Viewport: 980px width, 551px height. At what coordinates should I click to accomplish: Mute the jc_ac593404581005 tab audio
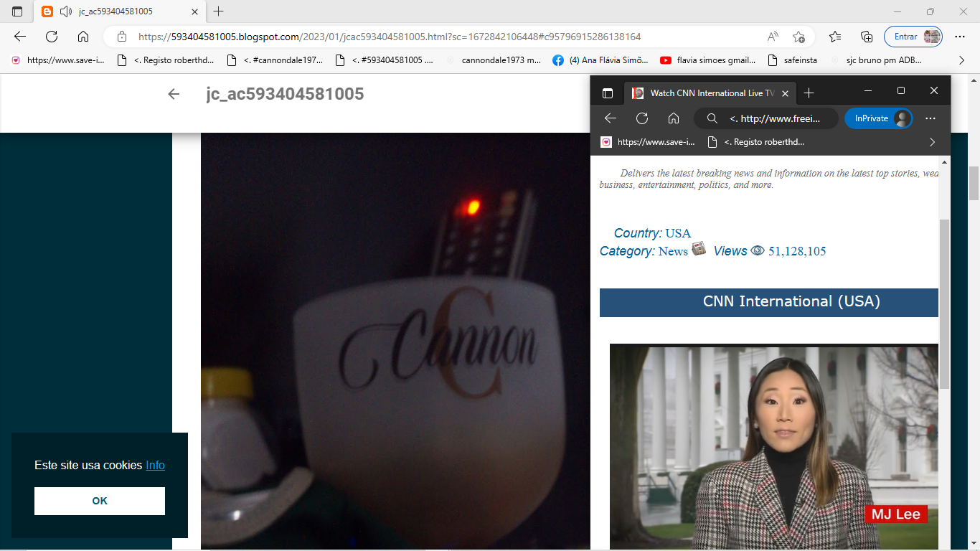[66, 11]
